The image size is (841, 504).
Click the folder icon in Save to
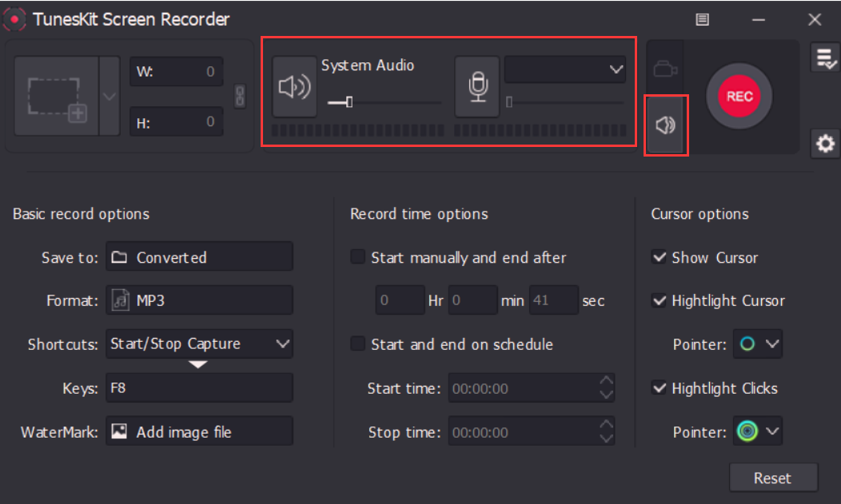tap(119, 257)
